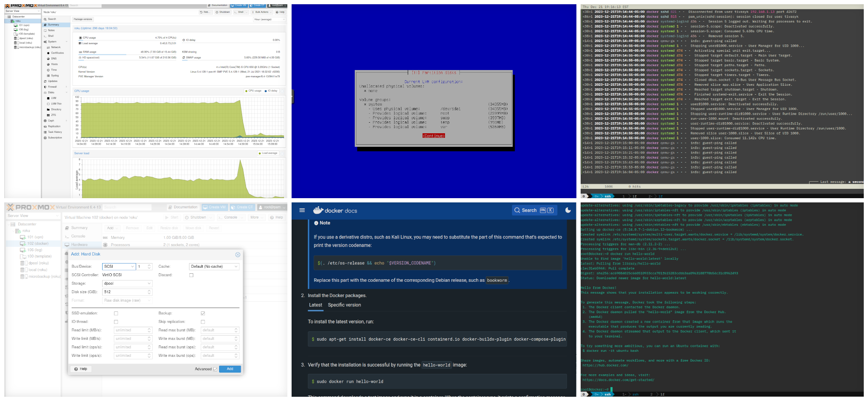Toggle dark mode moon icon in Docker docs
This screenshot has height=401, width=868.
coord(568,210)
